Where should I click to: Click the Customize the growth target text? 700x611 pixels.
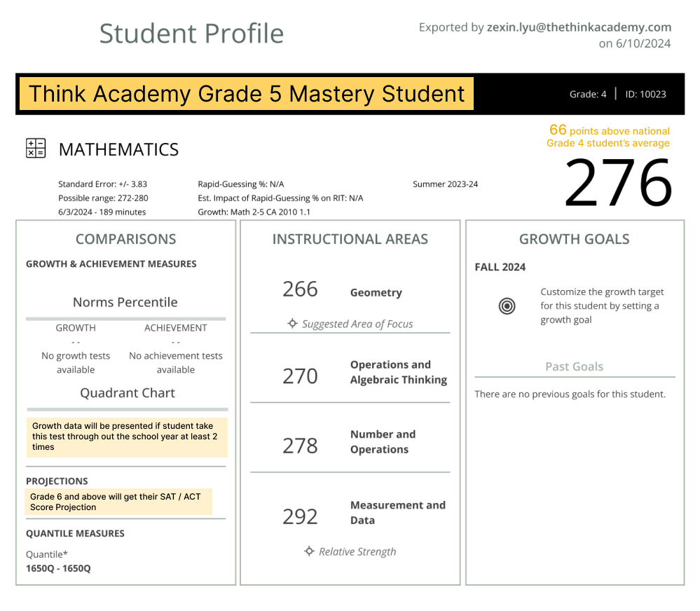click(x=601, y=305)
